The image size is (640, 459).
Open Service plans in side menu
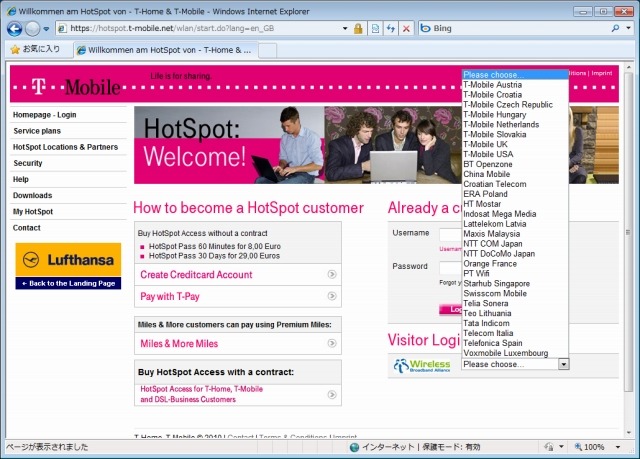click(x=37, y=131)
